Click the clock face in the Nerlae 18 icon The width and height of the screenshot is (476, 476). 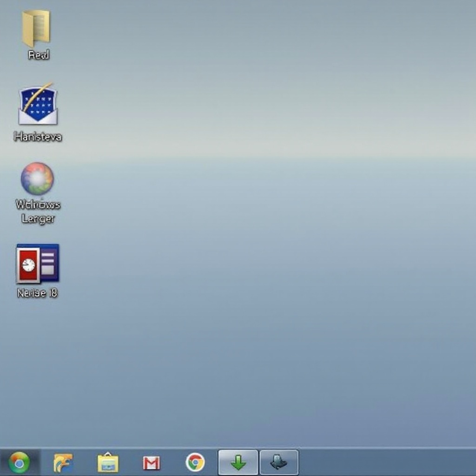(28, 265)
